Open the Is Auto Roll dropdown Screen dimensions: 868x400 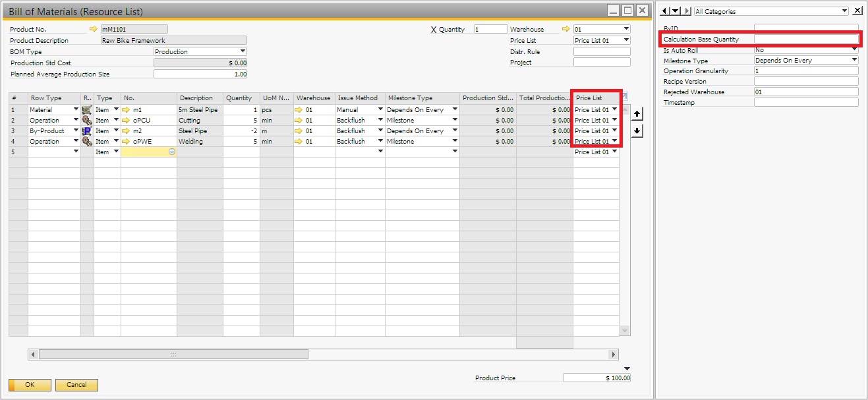pos(854,49)
